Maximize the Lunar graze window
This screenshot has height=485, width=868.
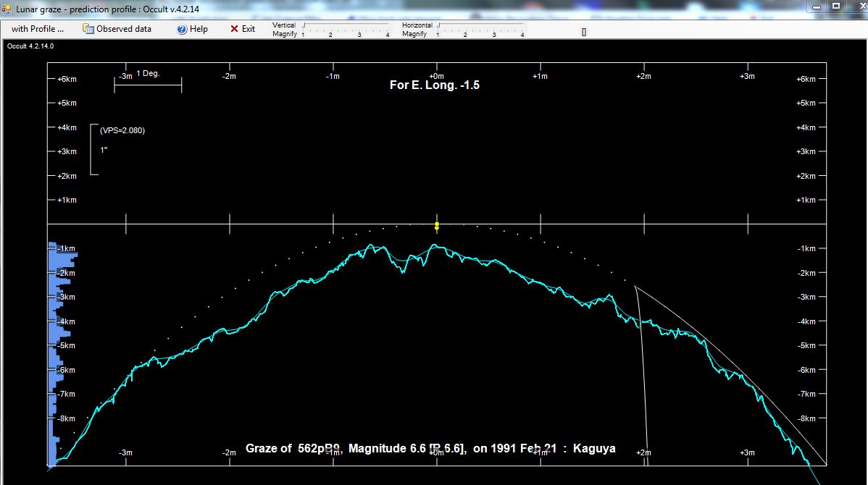coord(835,7)
